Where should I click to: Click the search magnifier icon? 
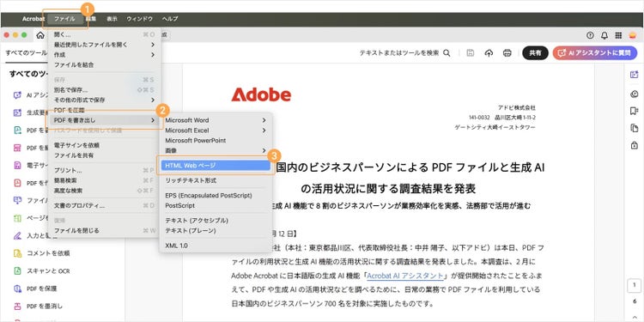[447, 53]
